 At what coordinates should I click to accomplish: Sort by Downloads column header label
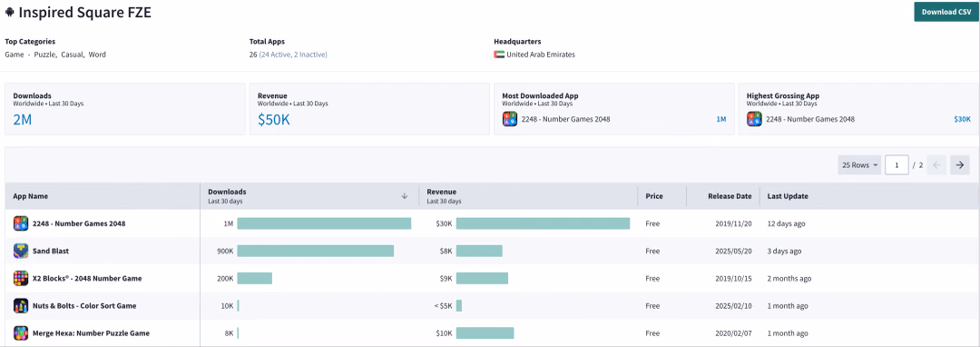[227, 192]
